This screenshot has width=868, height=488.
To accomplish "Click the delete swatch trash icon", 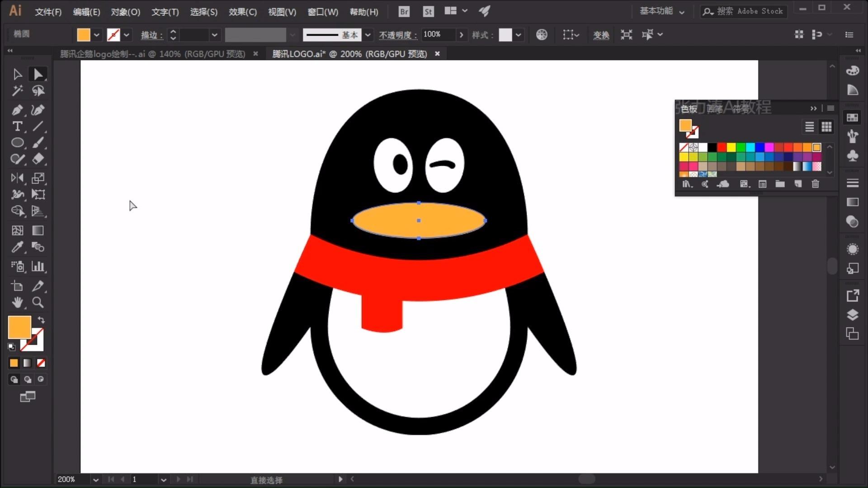I will pos(815,184).
